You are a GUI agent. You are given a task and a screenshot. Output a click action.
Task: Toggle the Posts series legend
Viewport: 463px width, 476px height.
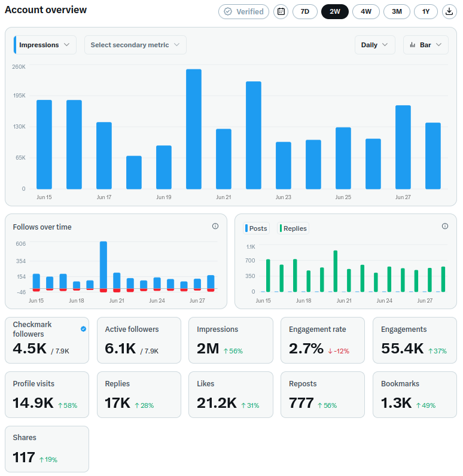tap(256, 228)
